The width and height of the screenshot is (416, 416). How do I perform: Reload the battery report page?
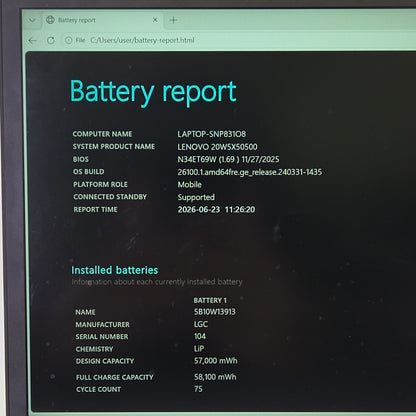pos(51,41)
